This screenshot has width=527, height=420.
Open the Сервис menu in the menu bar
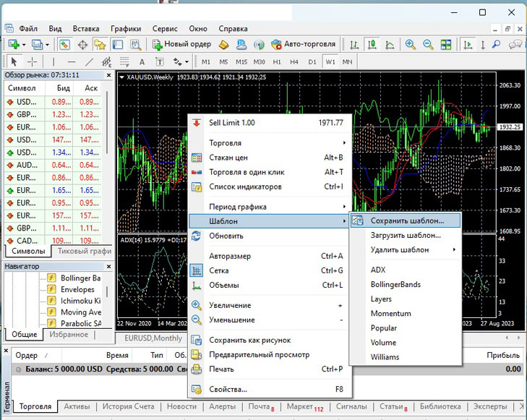165,29
